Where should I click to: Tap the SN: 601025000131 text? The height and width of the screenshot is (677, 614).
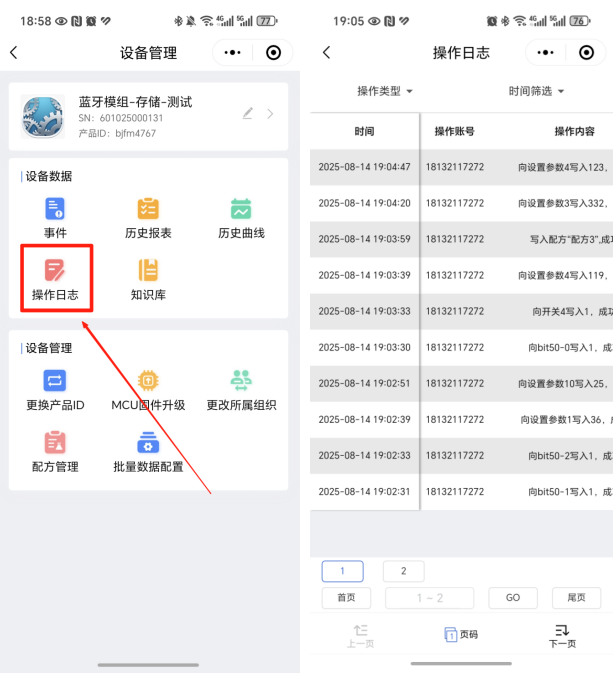pyautogui.click(x=120, y=118)
